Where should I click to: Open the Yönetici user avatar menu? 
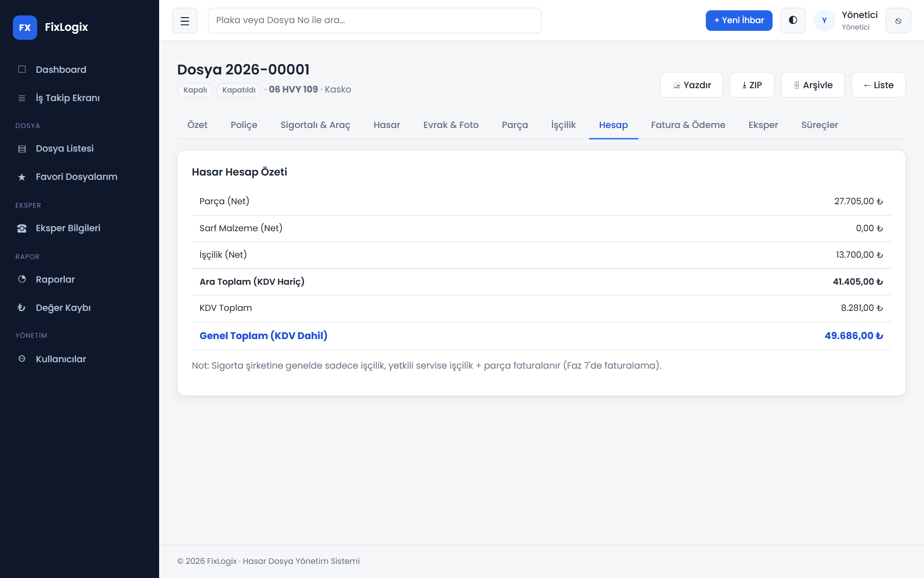[824, 21]
